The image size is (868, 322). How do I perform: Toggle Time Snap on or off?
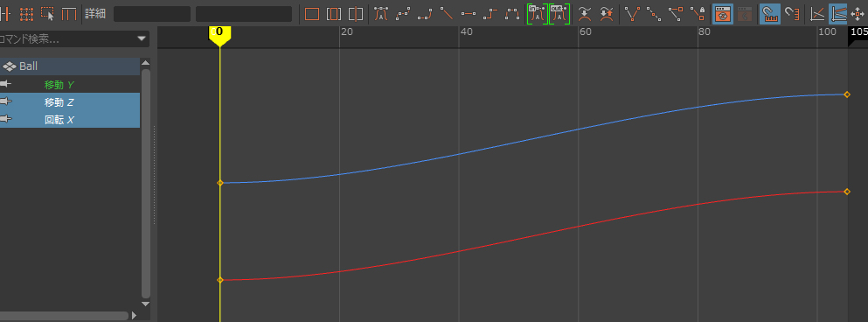pos(770,14)
